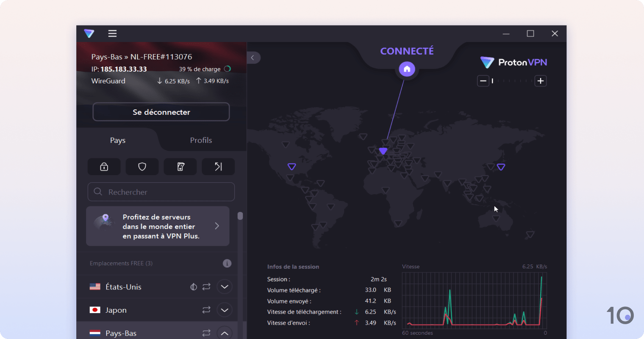Click the info icon beside Emplacements FREE
The height and width of the screenshot is (339, 644).
pos(227,263)
